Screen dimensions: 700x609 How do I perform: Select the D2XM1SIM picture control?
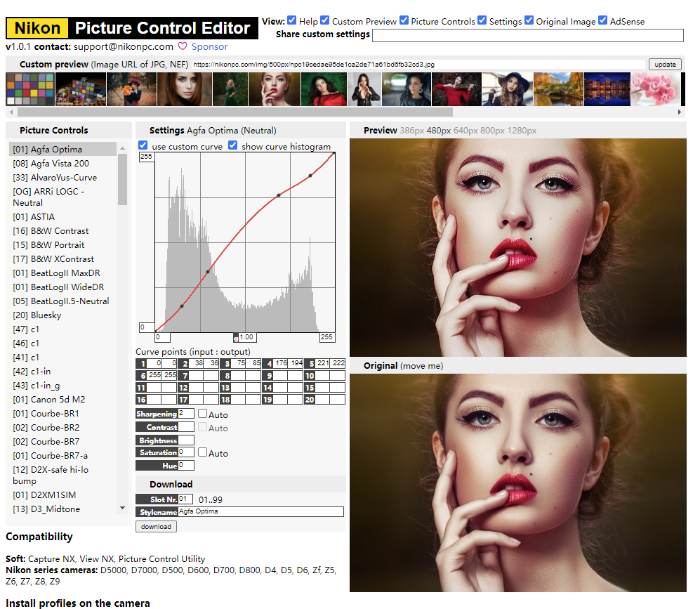pos(45,495)
